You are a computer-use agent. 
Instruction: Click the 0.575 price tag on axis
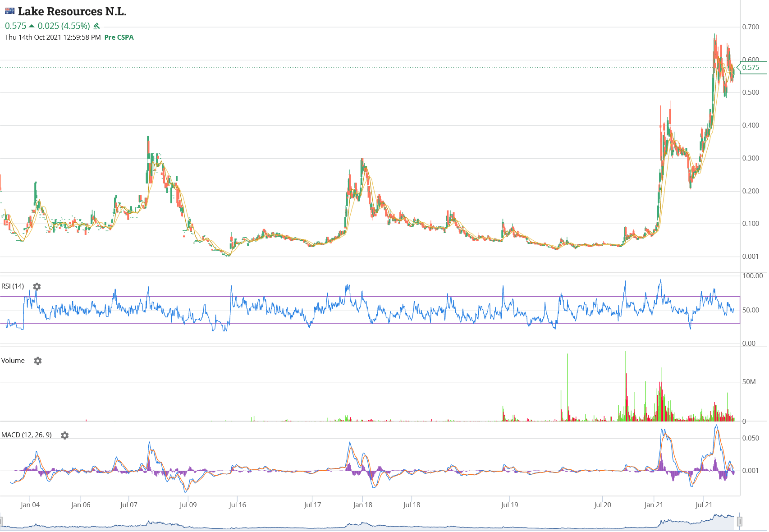(x=752, y=68)
